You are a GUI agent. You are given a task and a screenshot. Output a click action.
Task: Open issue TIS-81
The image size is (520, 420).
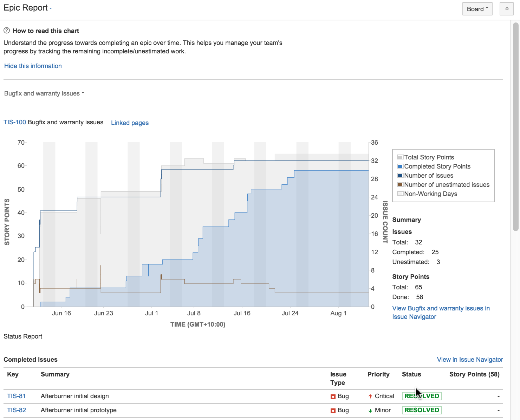click(x=16, y=396)
